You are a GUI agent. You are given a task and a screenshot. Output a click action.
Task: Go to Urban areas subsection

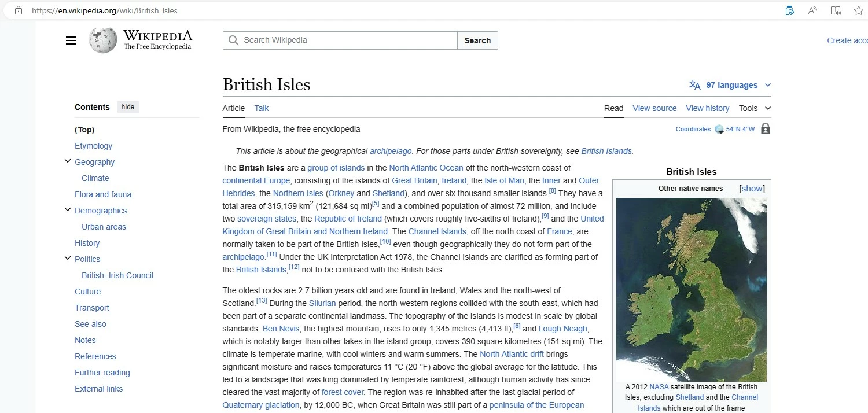[x=104, y=227]
